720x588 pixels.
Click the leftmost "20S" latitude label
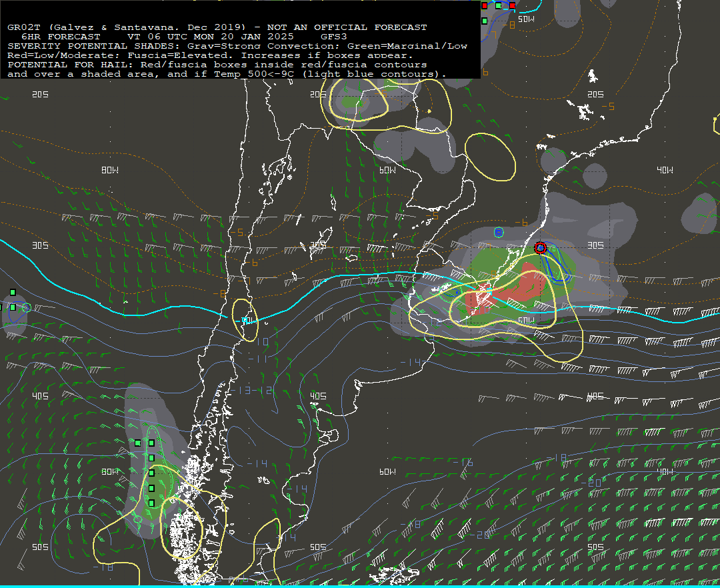[40, 94]
